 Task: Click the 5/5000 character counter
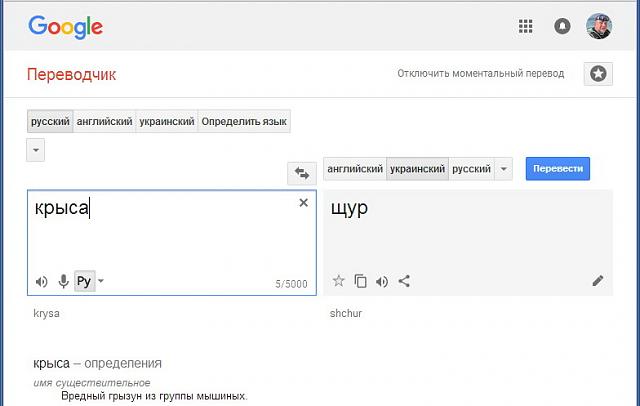[291, 284]
